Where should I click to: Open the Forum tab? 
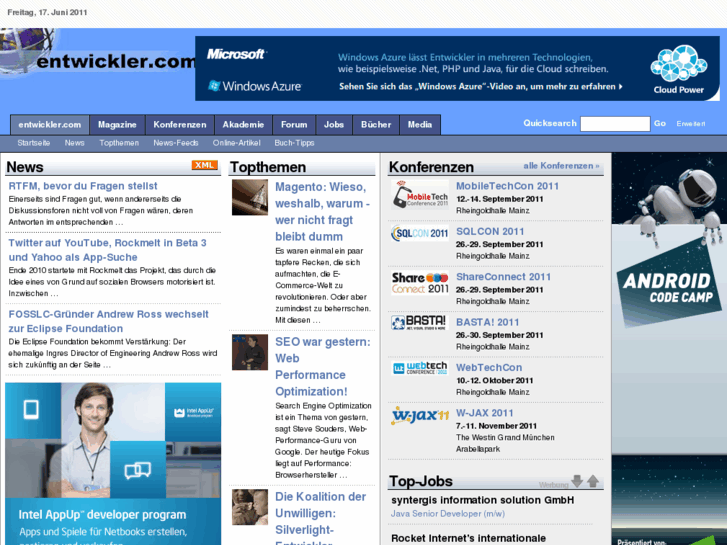point(294,125)
